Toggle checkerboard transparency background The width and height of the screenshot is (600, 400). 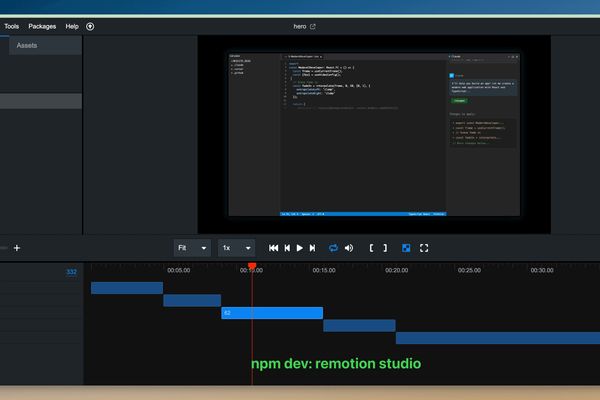(x=406, y=248)
